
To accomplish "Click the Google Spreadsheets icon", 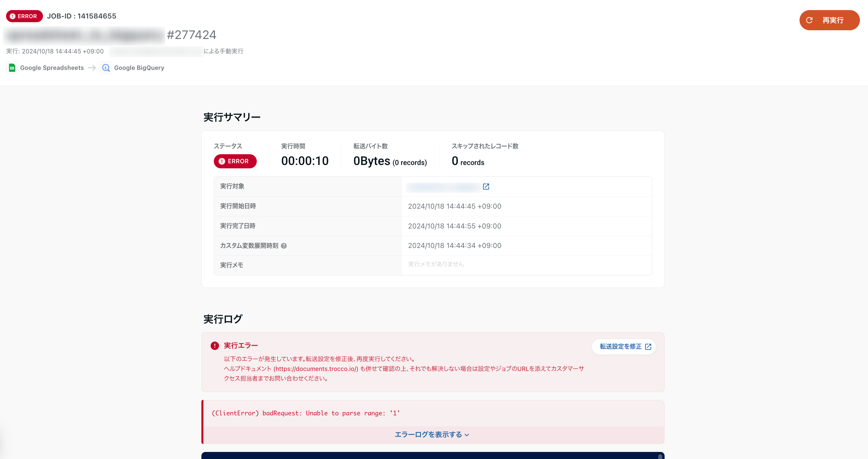I will [x=12, y=68].
